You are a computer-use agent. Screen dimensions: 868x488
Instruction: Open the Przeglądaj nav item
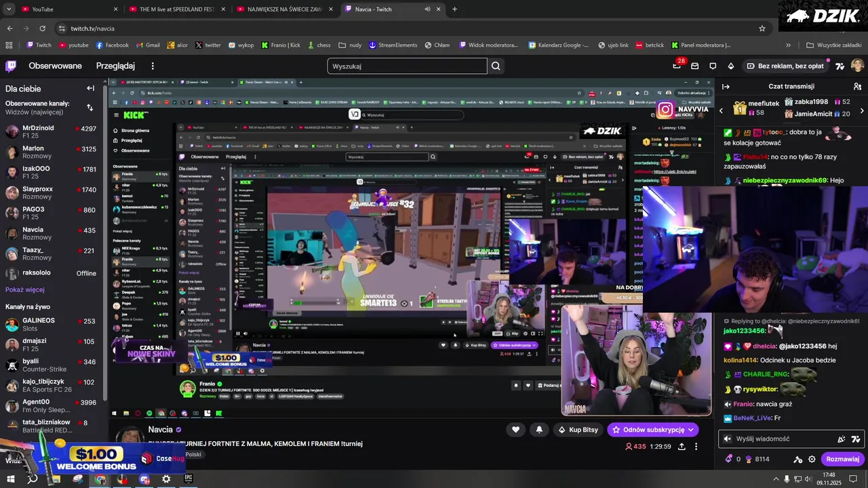(115, 66)
